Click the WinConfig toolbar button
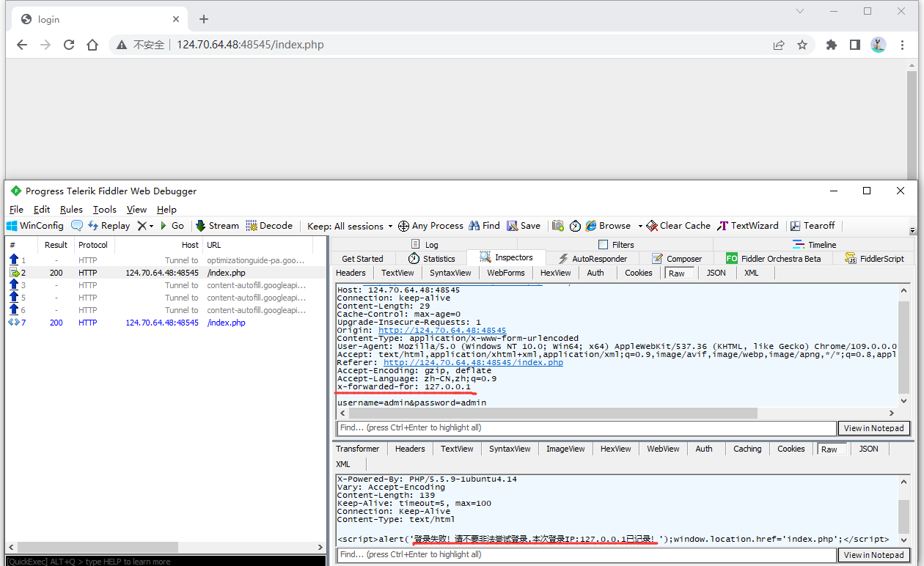 tap(36, 226)
